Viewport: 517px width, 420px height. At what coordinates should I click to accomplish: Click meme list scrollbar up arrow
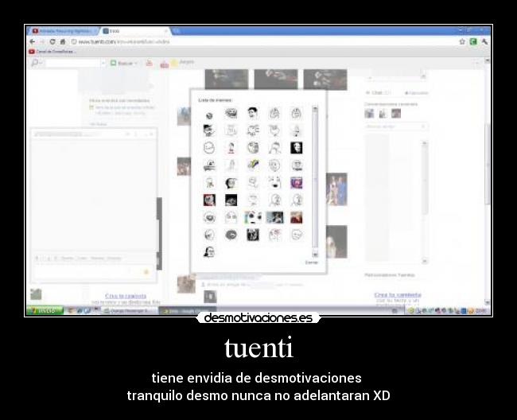tap(315, 109)
